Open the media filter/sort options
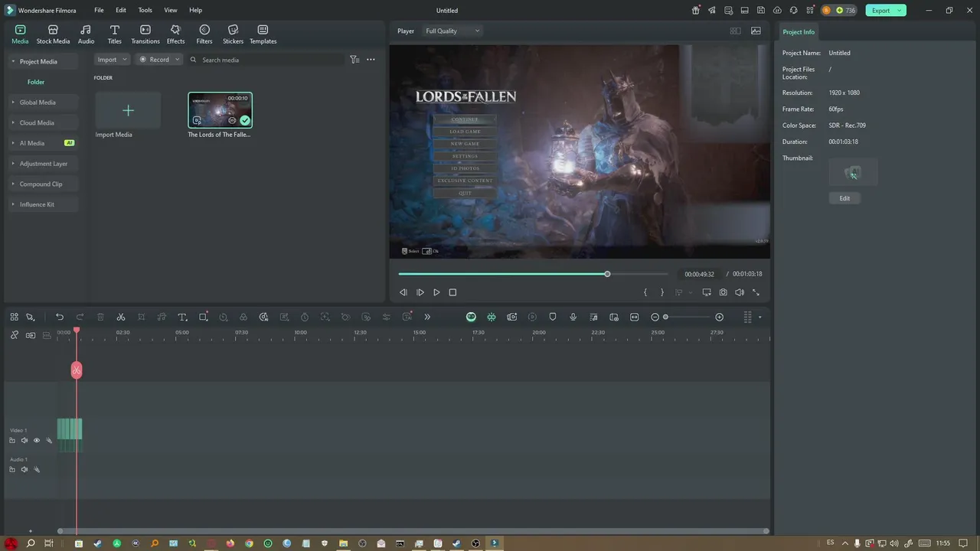The height and width of the screenshot is (551, 980). (x=354, y=60)
